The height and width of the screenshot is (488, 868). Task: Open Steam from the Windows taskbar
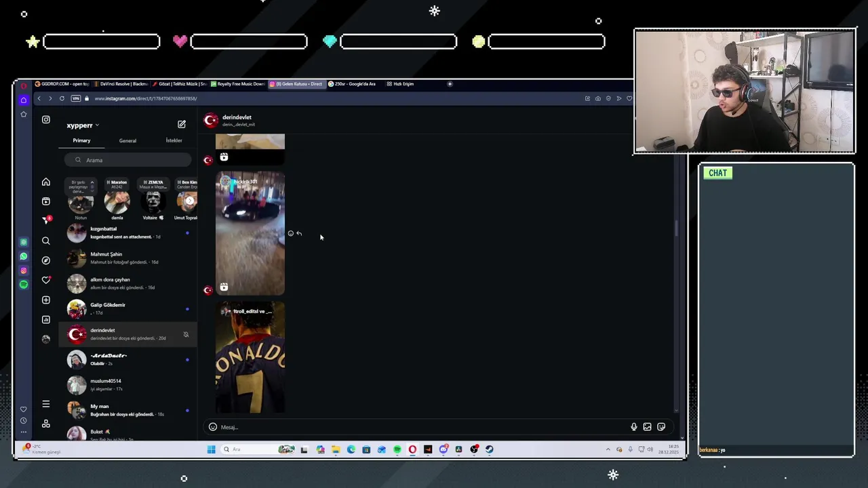tap(489, 449)
